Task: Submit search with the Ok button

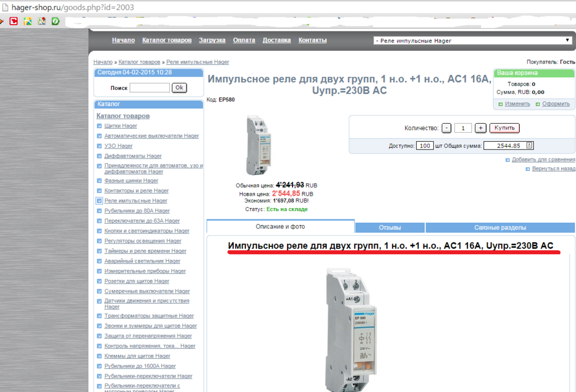Action: [179, 88]
